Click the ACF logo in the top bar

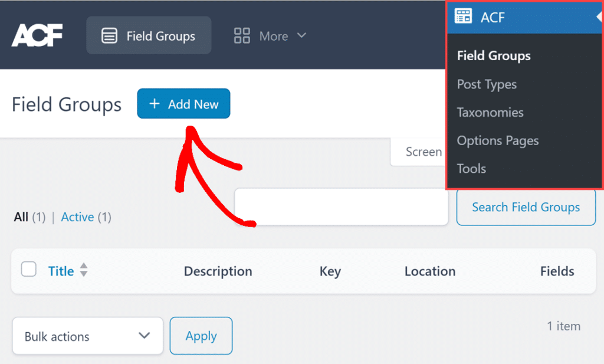pos(37,35)
